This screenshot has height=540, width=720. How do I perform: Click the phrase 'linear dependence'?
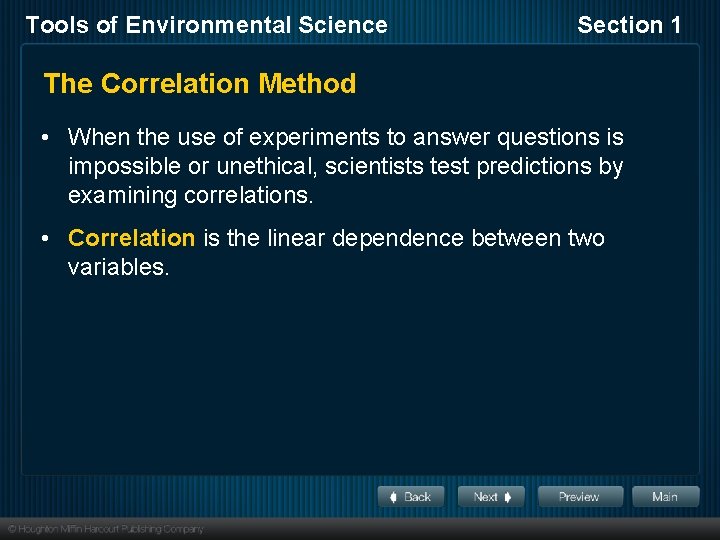[x=366, y=239]
